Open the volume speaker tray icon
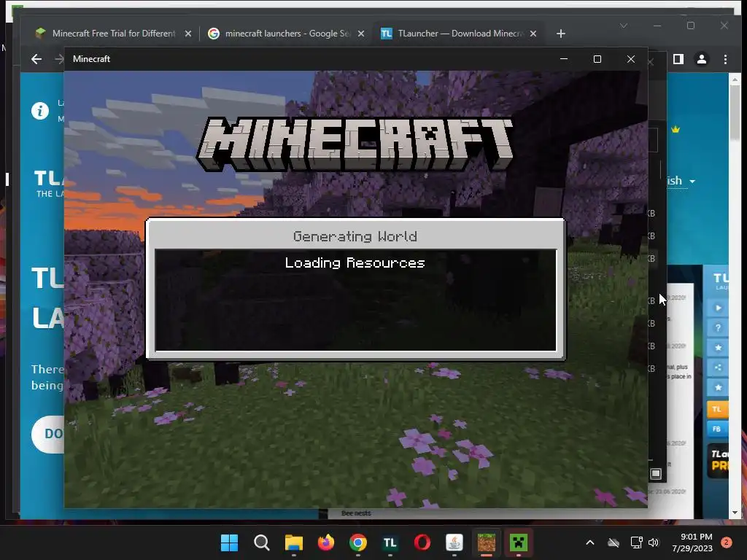Viewport: 747px width, 560px height. [654, 542]
